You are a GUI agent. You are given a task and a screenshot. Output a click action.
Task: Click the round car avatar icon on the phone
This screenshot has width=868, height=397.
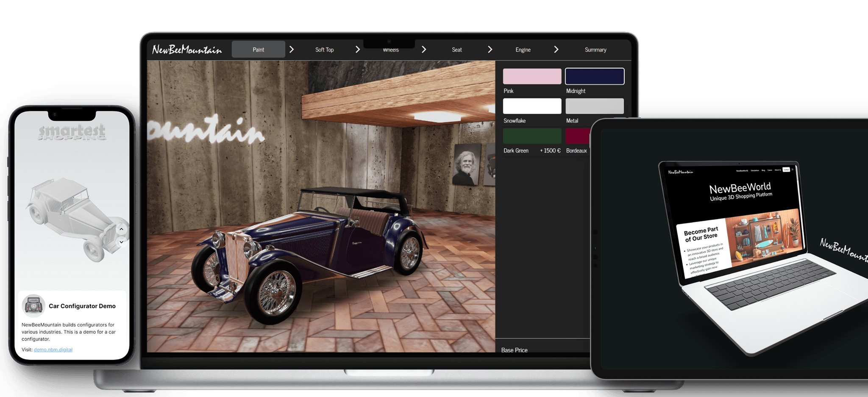pos(33,305)
